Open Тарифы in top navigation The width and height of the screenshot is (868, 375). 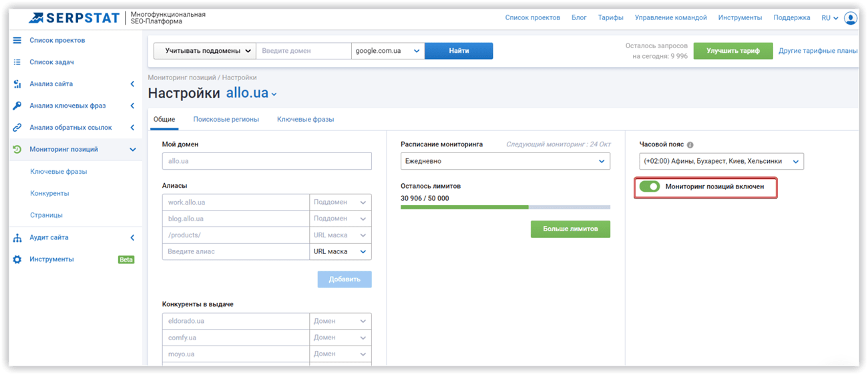click(x=611, y=18)
